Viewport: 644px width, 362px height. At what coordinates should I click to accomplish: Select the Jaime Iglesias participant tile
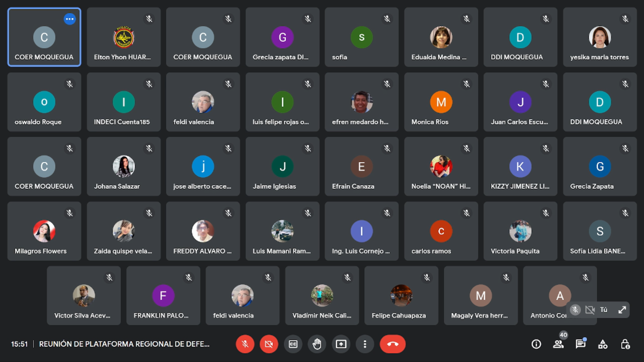[x=282, y=166]
